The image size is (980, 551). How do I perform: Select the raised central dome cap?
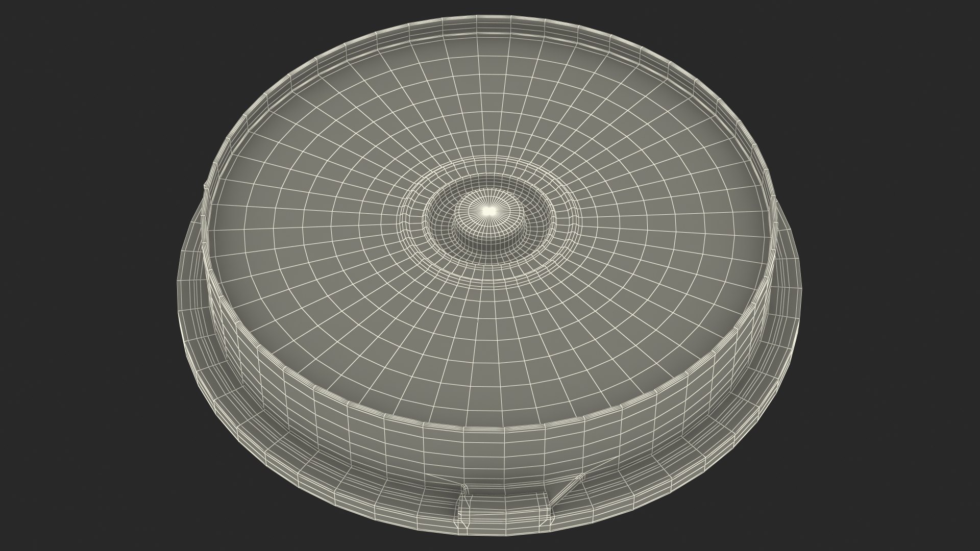490,222
